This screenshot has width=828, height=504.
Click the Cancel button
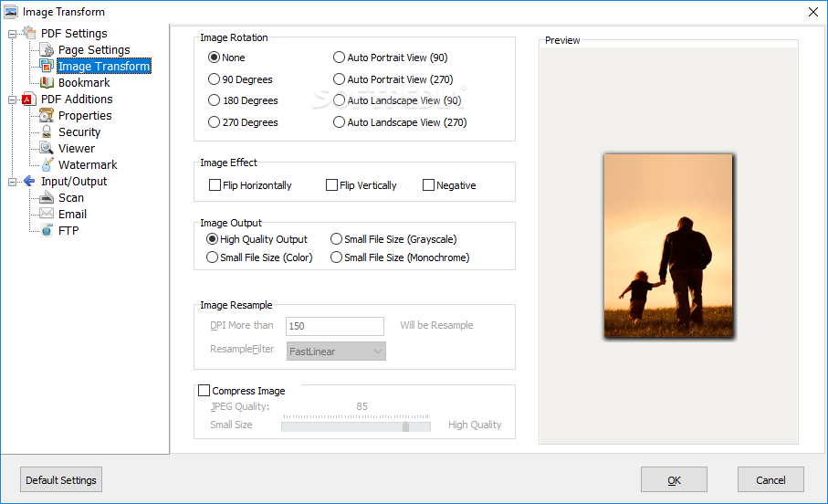(770, 479)
